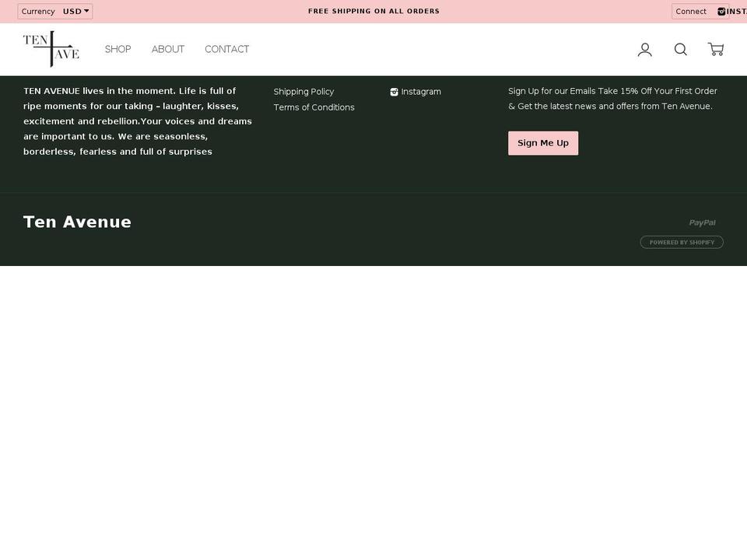Open the shopping cart icon

click(x=716, y=49)
